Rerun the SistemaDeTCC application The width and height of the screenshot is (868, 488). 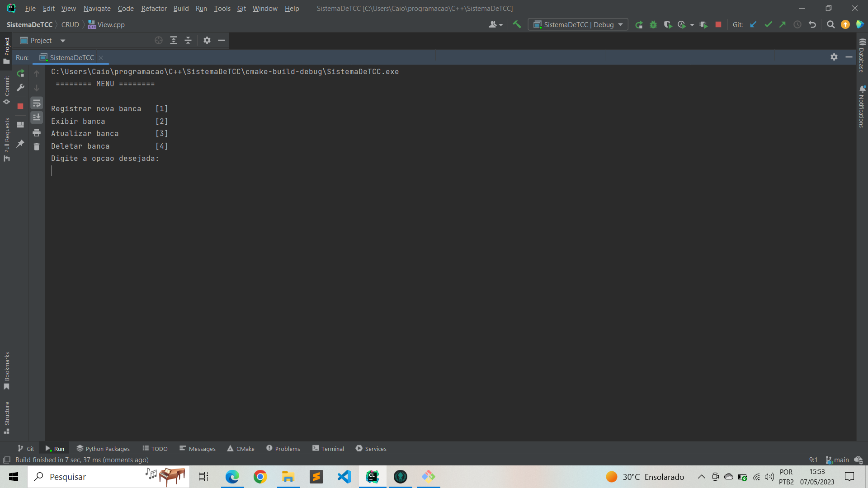20,73
